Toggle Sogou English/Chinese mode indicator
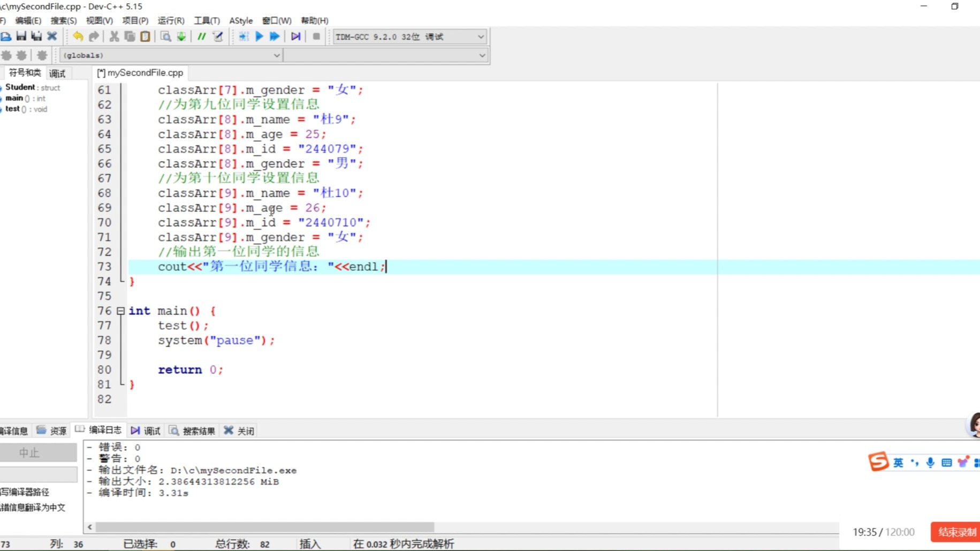 click(x=898, y=463)
